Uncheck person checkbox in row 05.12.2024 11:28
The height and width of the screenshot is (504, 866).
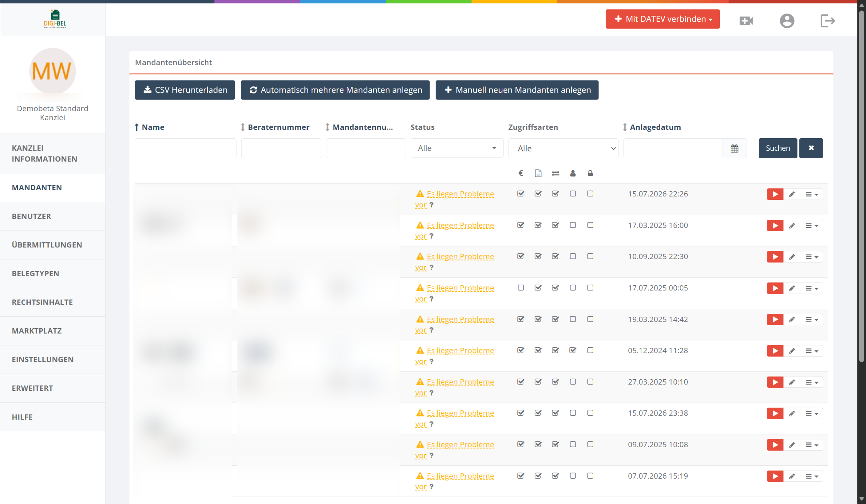click(x=572, y=350)
